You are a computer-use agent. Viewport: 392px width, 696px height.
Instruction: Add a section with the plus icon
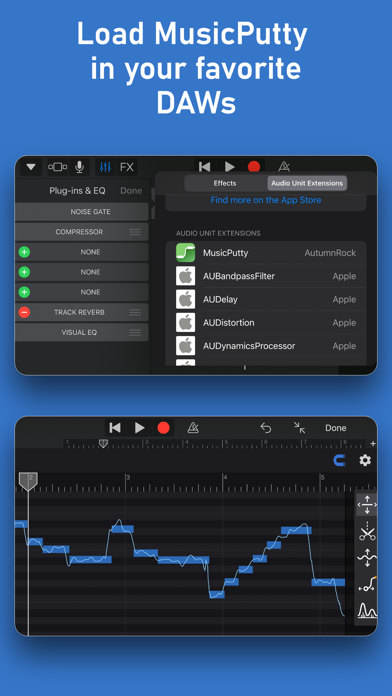tap(373, 443)
